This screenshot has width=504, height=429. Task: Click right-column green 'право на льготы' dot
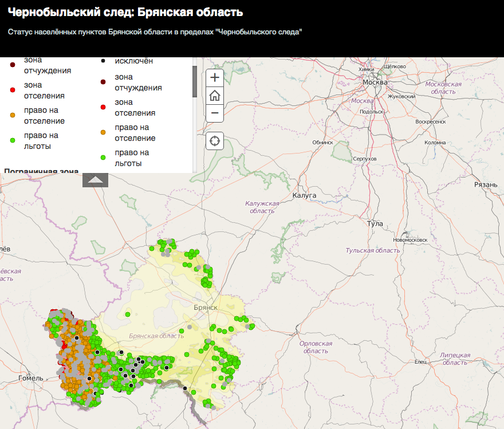[103, 158]
